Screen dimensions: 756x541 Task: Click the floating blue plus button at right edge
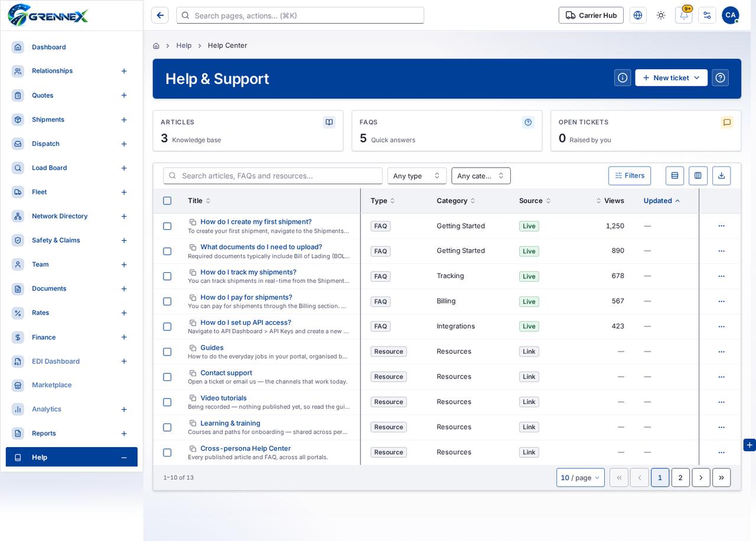[750, 445]
